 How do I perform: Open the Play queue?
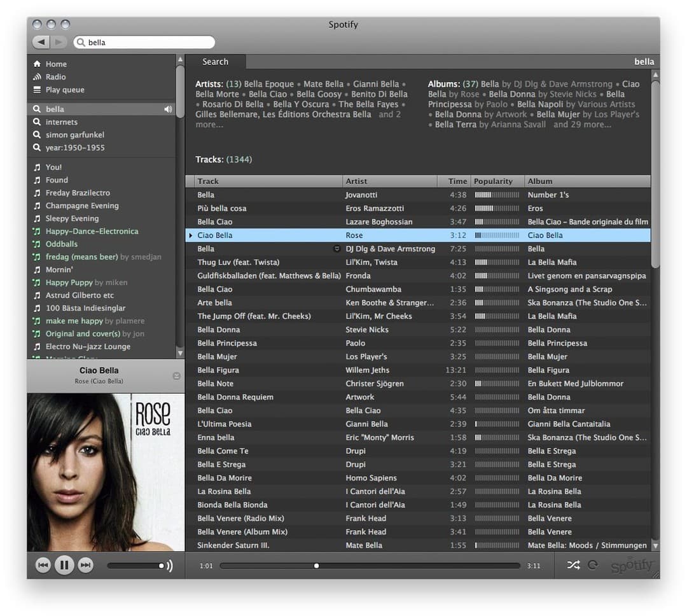pos(64,90)
